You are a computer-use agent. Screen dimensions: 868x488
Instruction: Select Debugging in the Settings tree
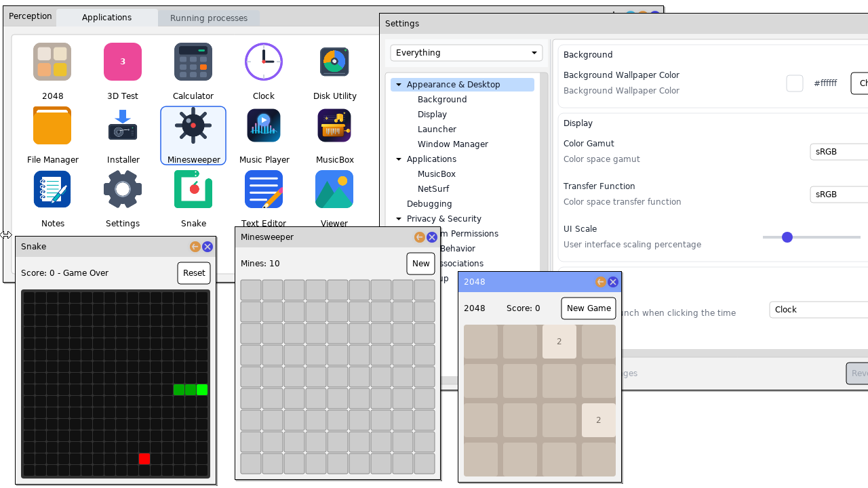click(x=429, y=204)
